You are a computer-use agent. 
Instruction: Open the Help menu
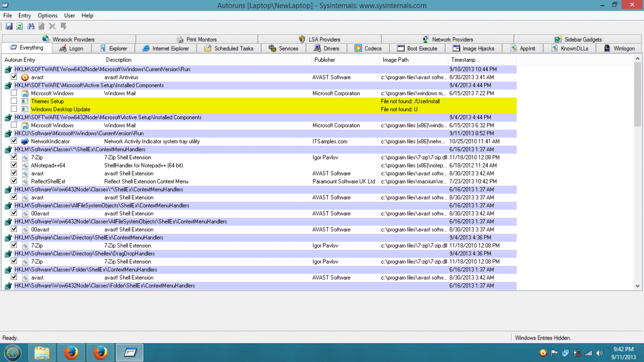click(x=87, y=15)
